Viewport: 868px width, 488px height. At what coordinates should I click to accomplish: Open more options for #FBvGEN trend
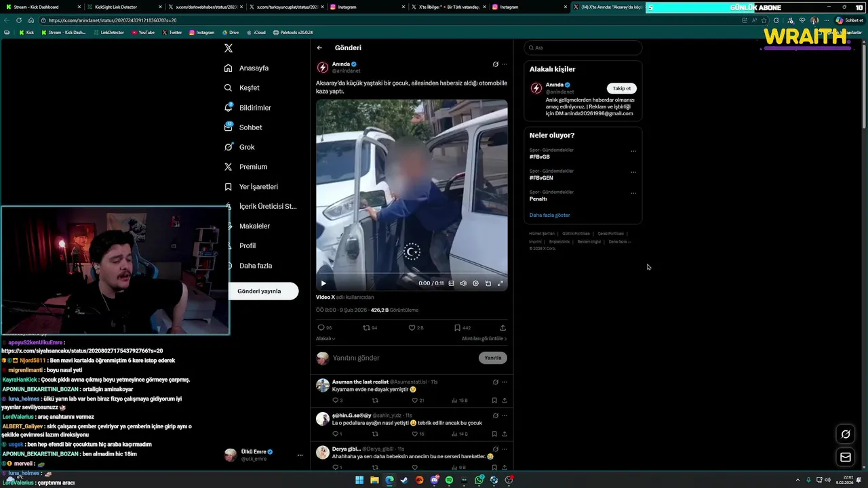pyautogui.click(x=633, y=172)
